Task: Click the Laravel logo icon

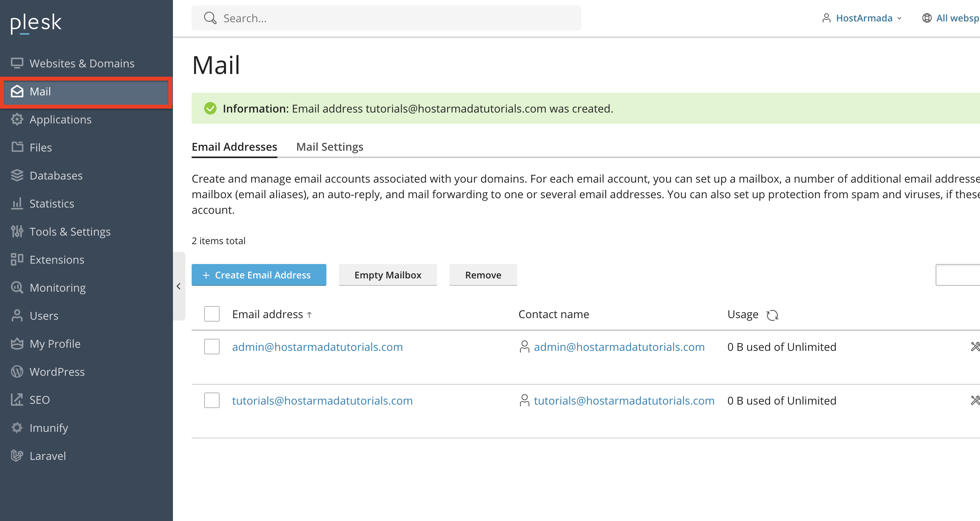Action: coord(17,456)
